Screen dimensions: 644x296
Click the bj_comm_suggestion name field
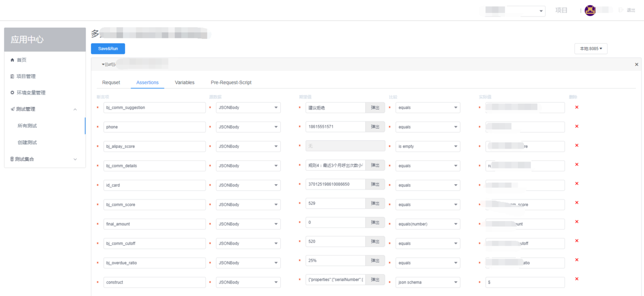(x=155, y=107)
